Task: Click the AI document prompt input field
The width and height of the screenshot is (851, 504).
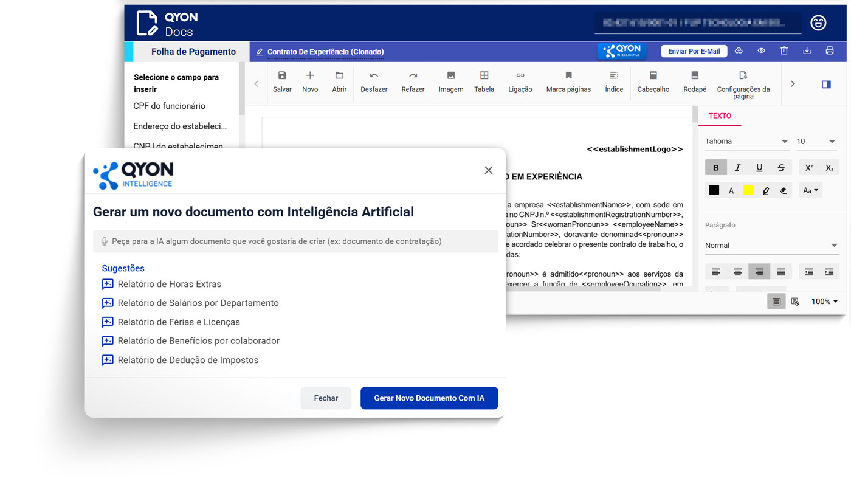Action: tap(295, 241)
